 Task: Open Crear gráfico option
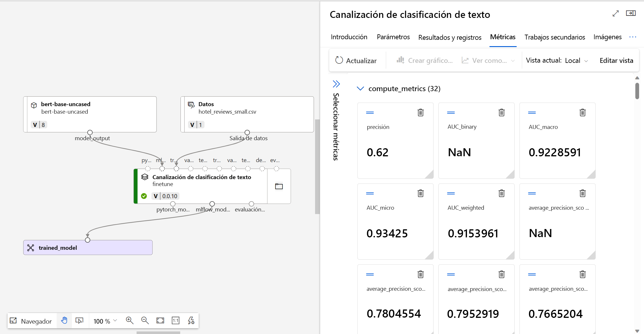425,61
